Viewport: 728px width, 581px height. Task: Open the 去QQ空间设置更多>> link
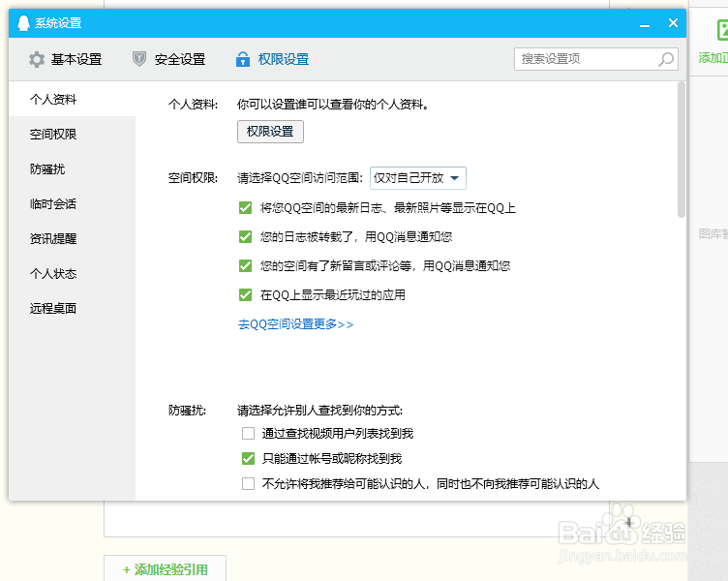coord(296,324)
